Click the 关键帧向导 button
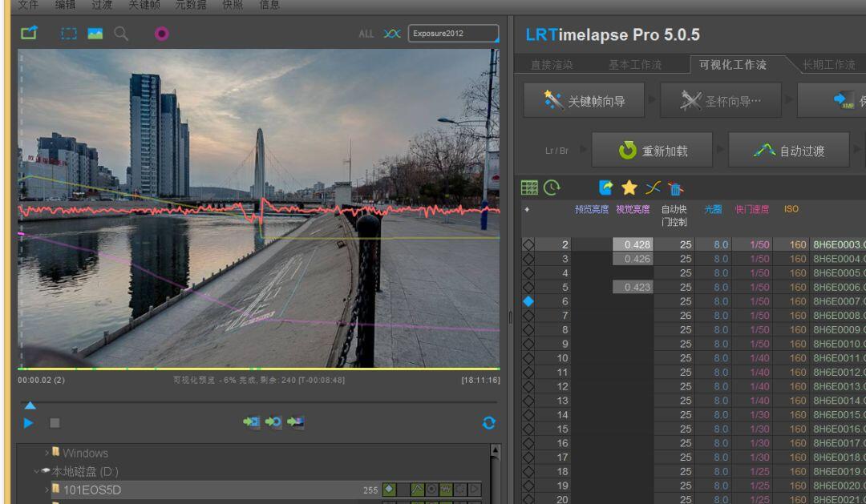This screenshot has height=504, width=866. (x=585, y=101)
